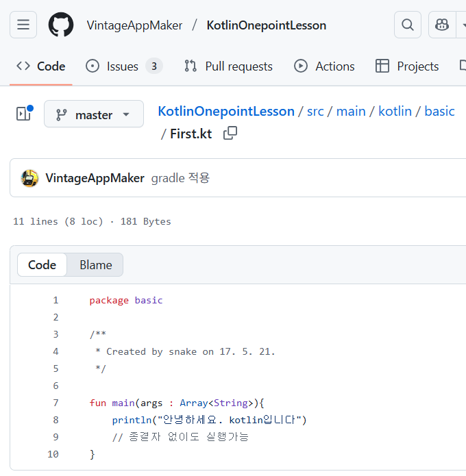Open the Projects tab
This screenshot has height=476, width=466.
coord(407,66)
